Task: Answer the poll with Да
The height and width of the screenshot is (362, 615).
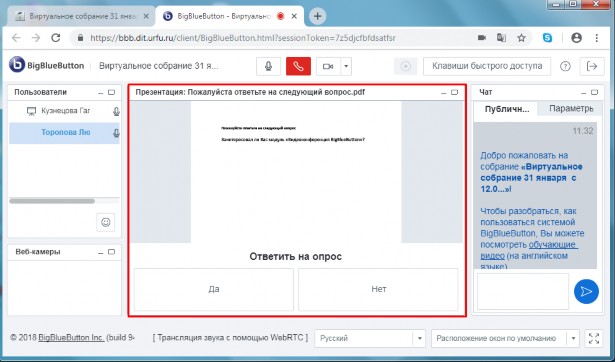Action: pos(214,289)
